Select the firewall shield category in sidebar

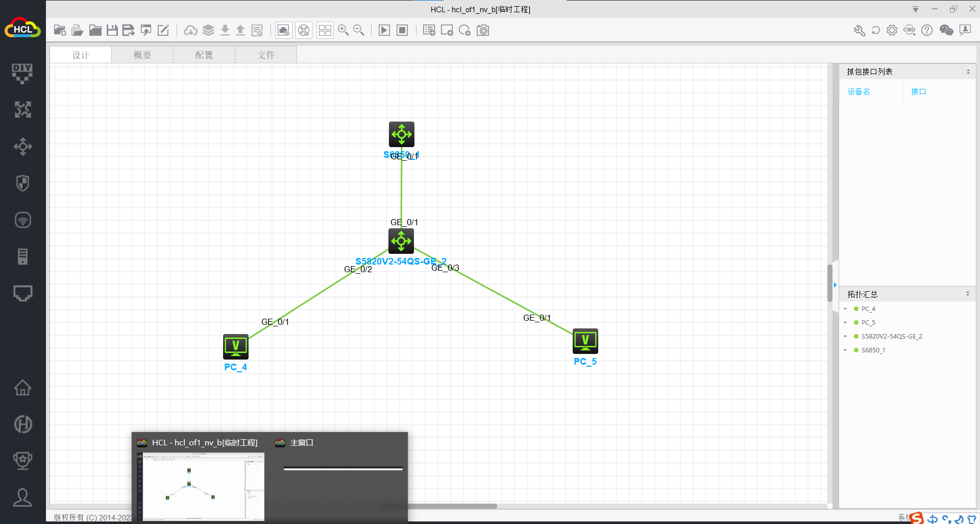(22, 183)
